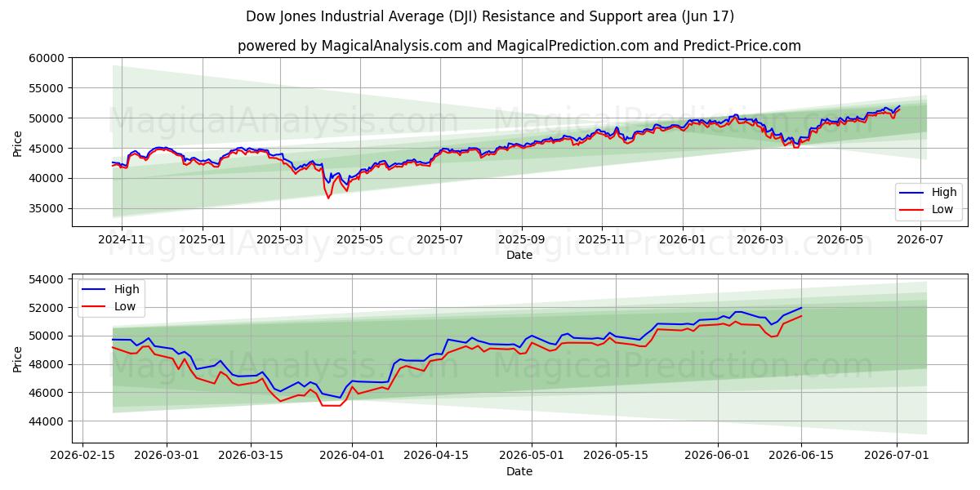Click the 2026-06-01 date tick label
This screenshot has width=980, height=490.
[719, 455]
